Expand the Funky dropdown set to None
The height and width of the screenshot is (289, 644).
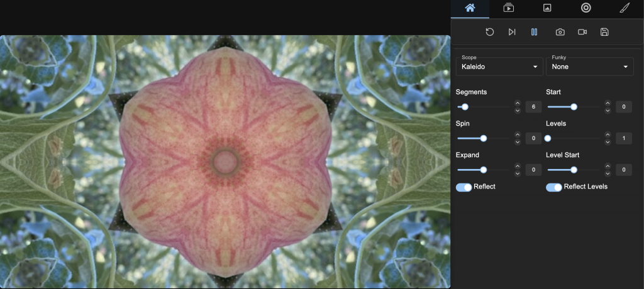tap(589, 67)
